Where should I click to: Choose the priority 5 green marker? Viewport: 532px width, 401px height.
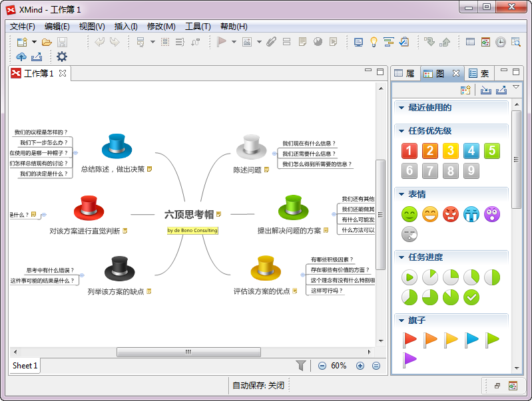tap(492, 151)
